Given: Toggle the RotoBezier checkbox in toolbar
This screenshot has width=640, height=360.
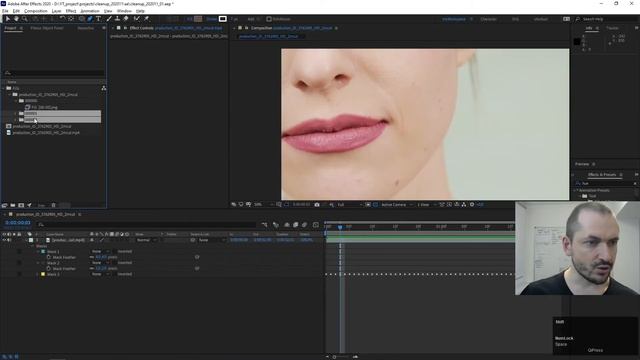Looking at the screenshot, I should point(269,19).
